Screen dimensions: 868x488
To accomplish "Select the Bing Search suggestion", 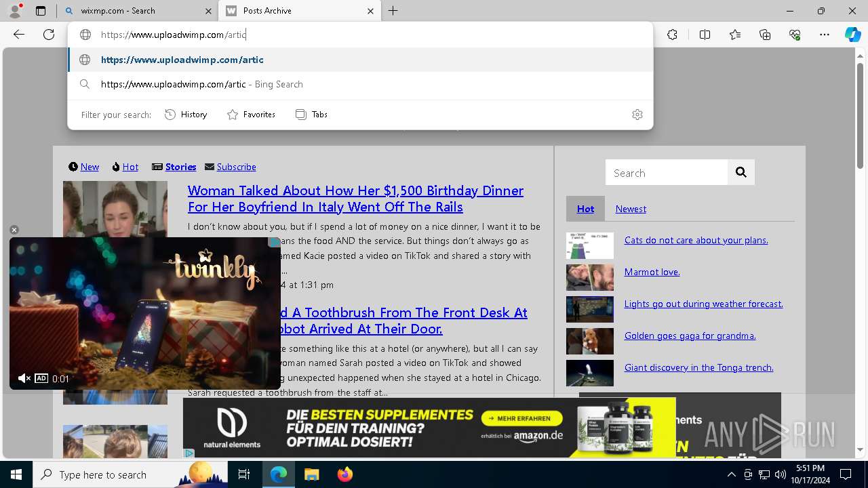I will [x=360, y=84].
